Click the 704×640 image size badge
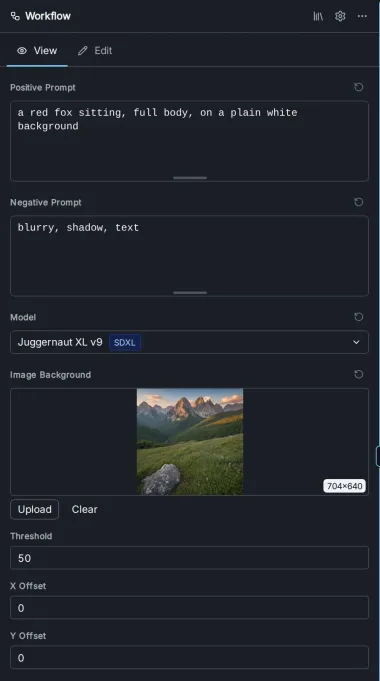The image size is (380, 681). pyautogui.click(x=344, y=486)
